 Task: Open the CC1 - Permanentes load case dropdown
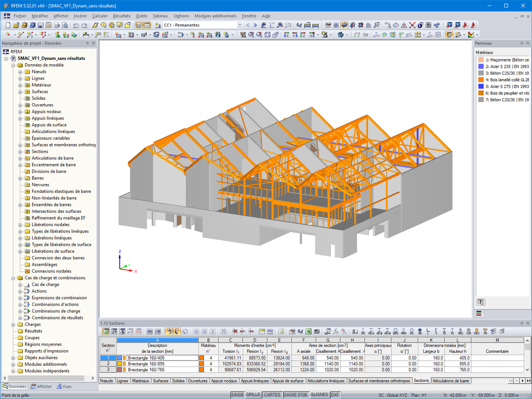239,25
